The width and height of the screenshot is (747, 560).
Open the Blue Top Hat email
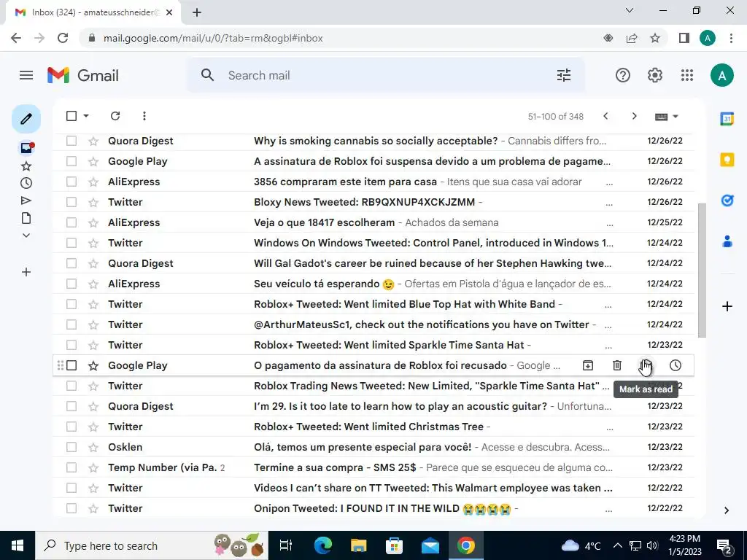click(x=373, y=304)
